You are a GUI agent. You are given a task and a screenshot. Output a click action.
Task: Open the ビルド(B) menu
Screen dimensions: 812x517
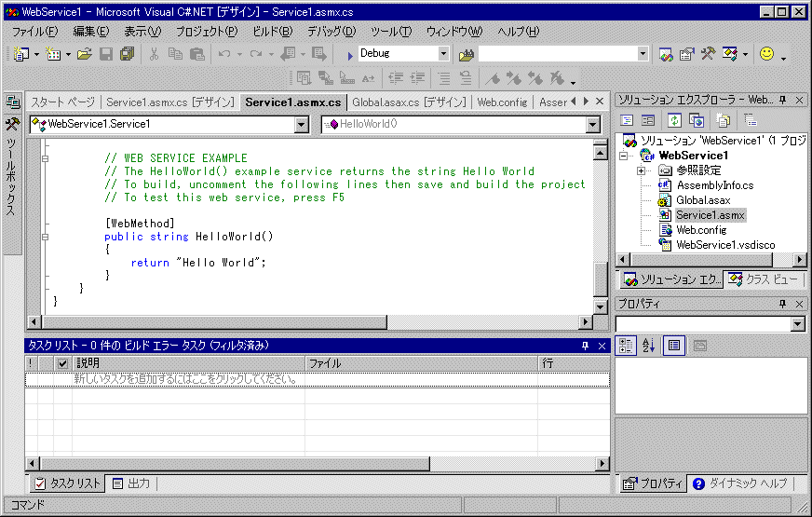273,32
